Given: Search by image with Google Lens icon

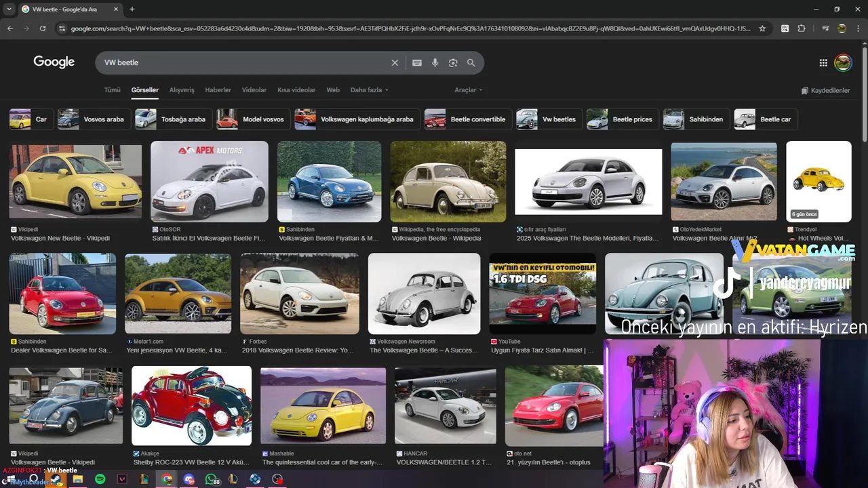Looking at the screenshot, I should click(x=453, y=62).
